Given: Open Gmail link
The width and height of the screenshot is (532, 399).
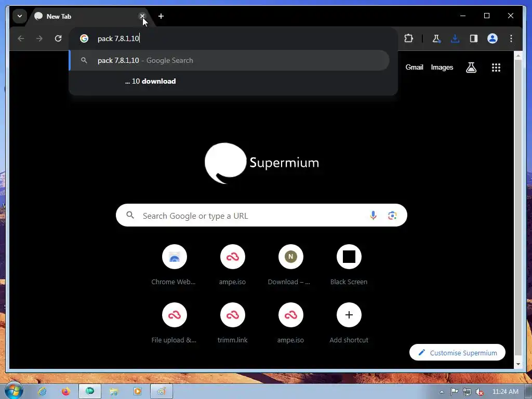Looking at the screenshot, I should point(414,67).
